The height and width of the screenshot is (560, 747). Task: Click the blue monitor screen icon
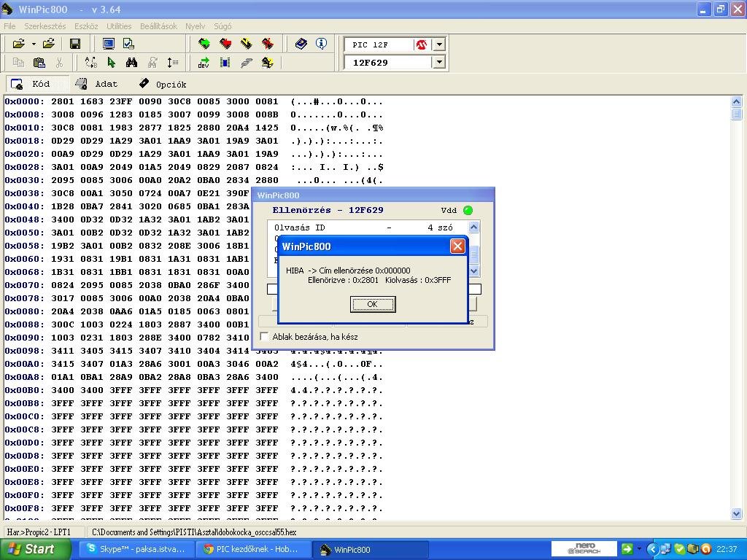click(109, 44)
